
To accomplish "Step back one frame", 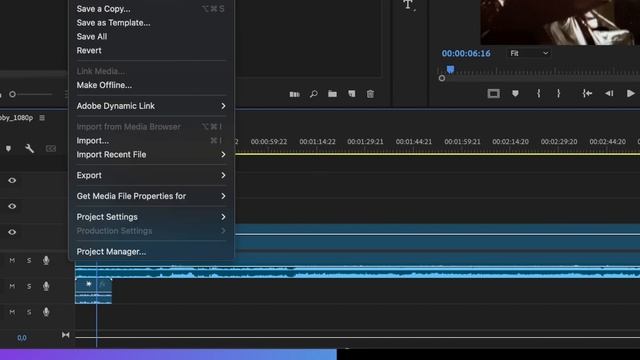I will pos(609,93).
